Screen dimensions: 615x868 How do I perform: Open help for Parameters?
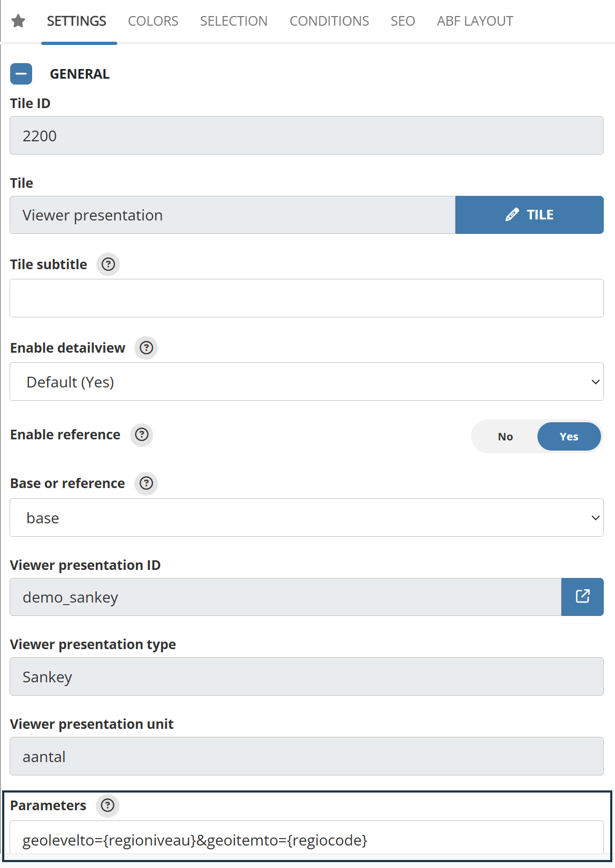[108, 805]
